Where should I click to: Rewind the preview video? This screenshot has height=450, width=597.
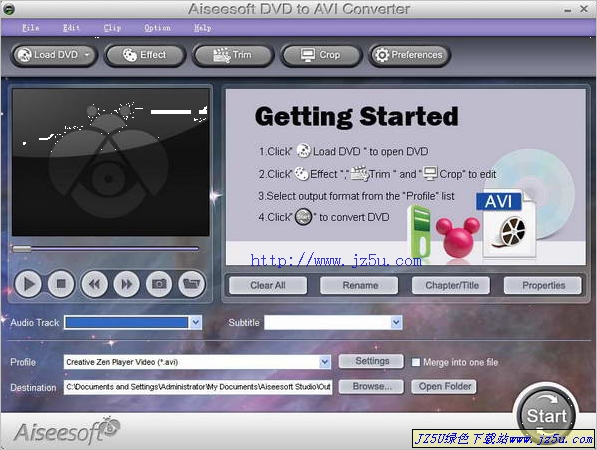(94, 284)
